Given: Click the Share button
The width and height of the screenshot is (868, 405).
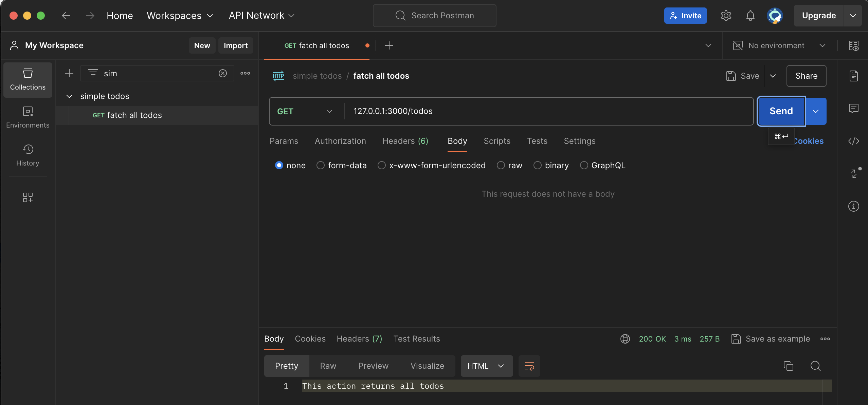Looking at the screenshot, I should pos(806,76).
